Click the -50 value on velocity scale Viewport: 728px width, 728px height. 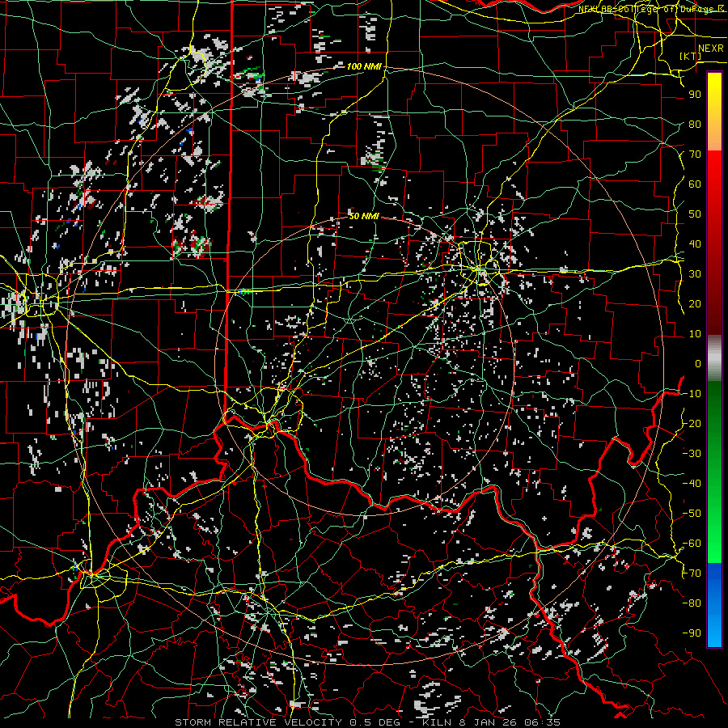[692, 514]
